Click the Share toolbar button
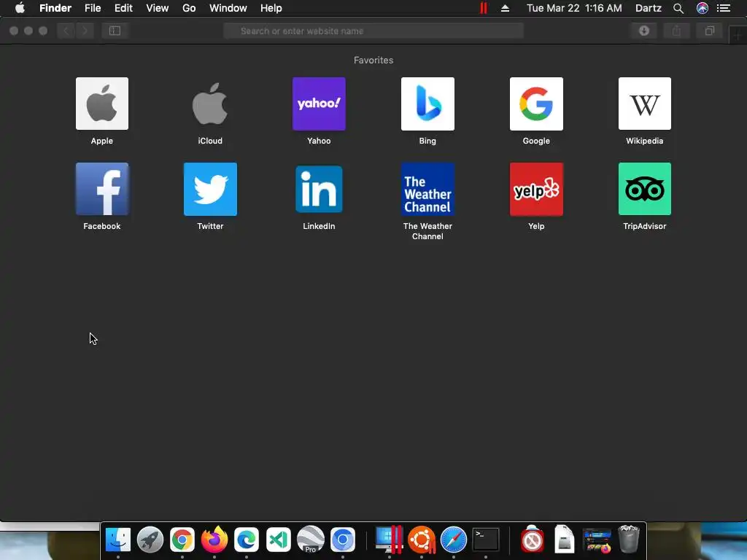The width and height of the screenshot is (747, 560). pyautogui.click(x=676, y=31)
